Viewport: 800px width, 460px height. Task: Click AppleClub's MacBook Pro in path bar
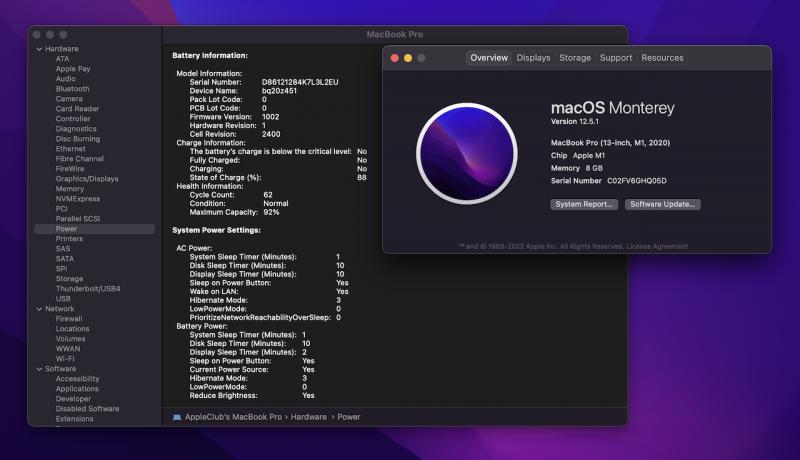coord(233,417)
